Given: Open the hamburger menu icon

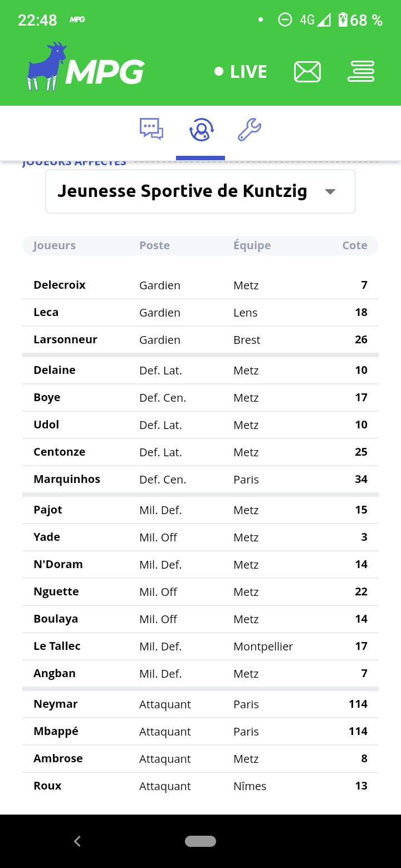Looking at the screenshot, I should (361, 72).
